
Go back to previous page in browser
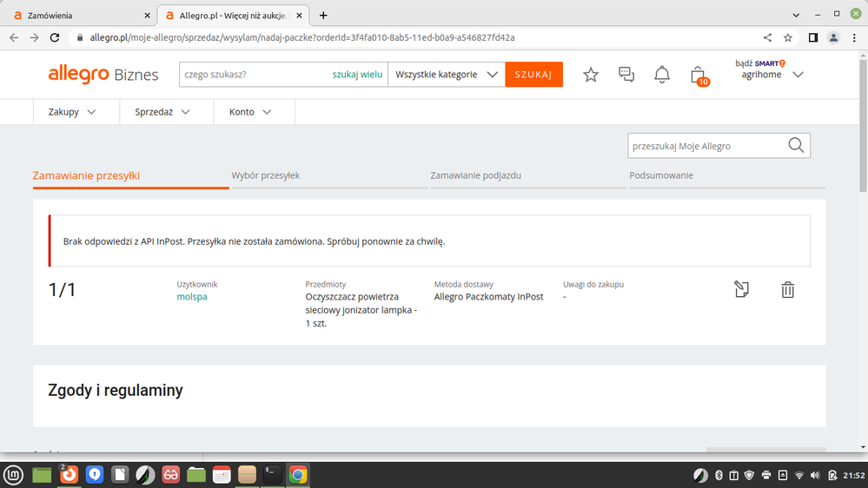[14, 37]
